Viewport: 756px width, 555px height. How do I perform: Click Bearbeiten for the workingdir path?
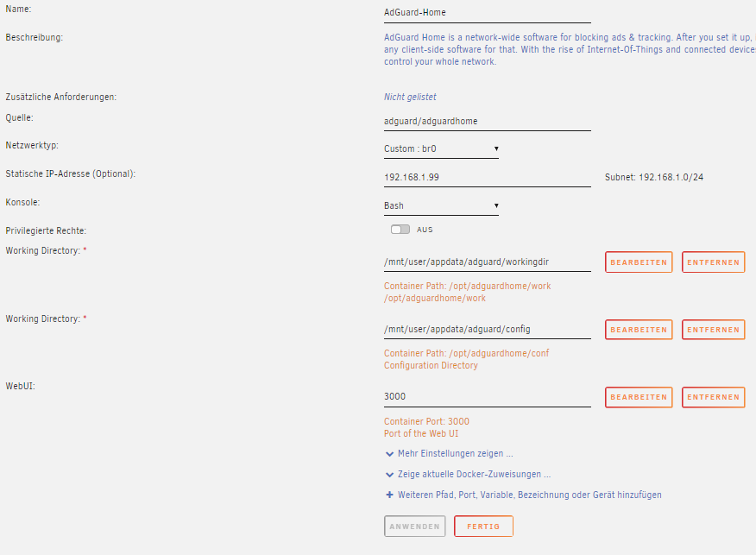tap(639, 262)
